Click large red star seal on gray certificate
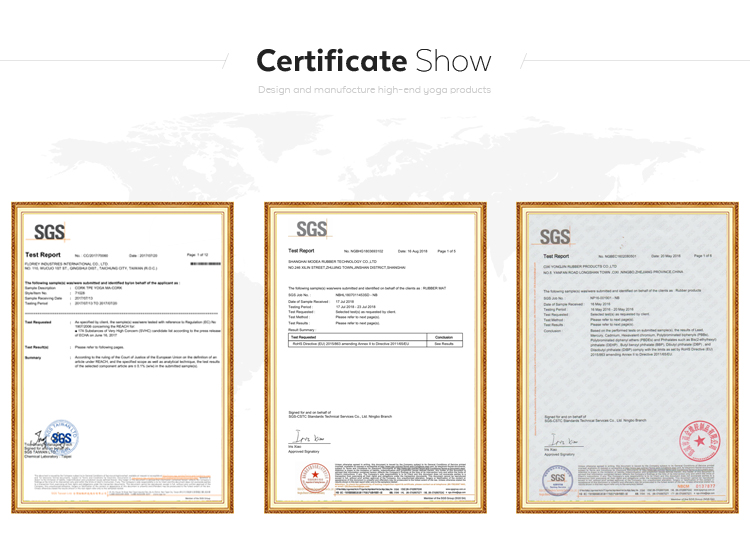This screenshot has width=750, height=551. pos(700,441)
